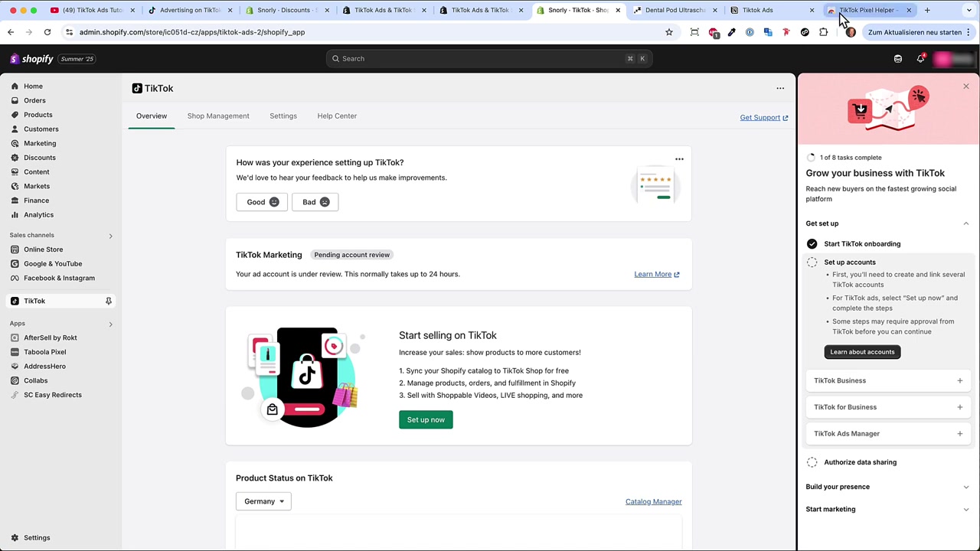This screenshot has height=551, width=980.
Task: Open Home in Shopify sidebar
Action: 33,86
